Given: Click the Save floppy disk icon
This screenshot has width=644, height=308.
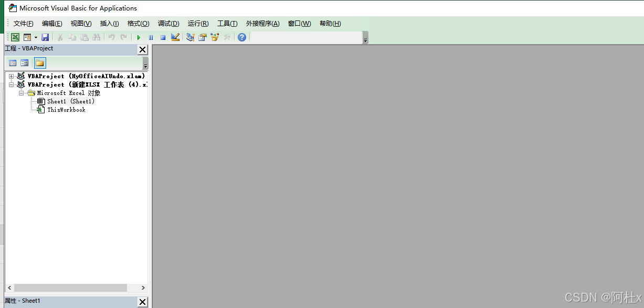Looking at the screenshot, I should pos(45,37).
